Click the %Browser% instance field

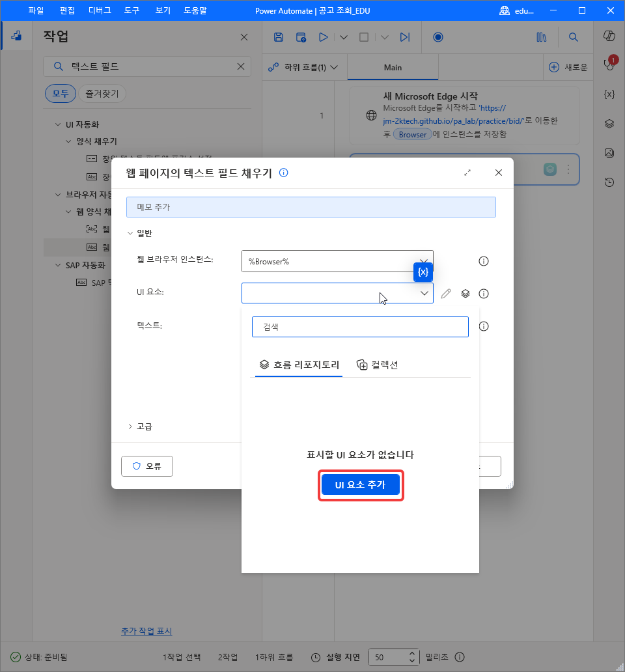(337, 261)
